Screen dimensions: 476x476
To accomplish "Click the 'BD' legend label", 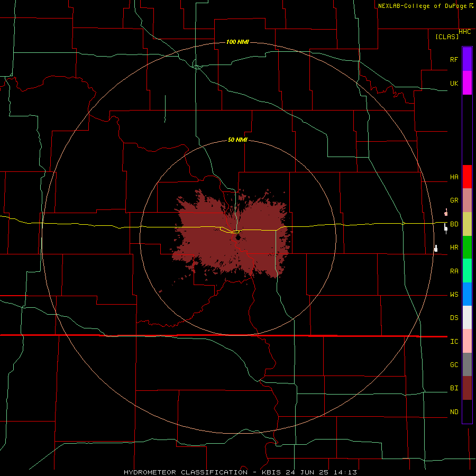I will coord(454,224).
